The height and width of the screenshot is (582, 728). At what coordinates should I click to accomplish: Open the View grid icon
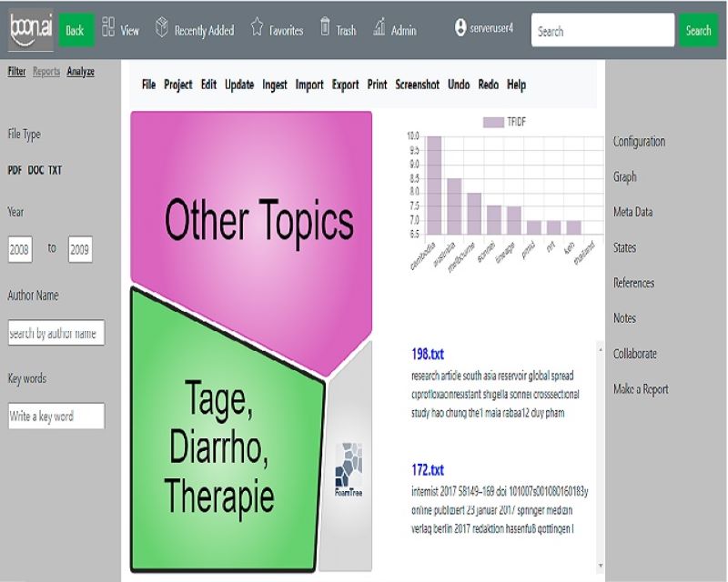[108, 28]
